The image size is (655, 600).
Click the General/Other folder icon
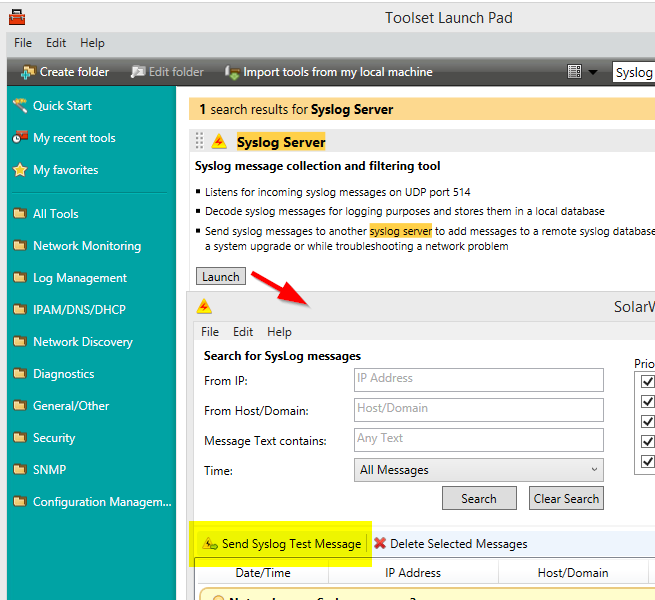click(19, 405)
